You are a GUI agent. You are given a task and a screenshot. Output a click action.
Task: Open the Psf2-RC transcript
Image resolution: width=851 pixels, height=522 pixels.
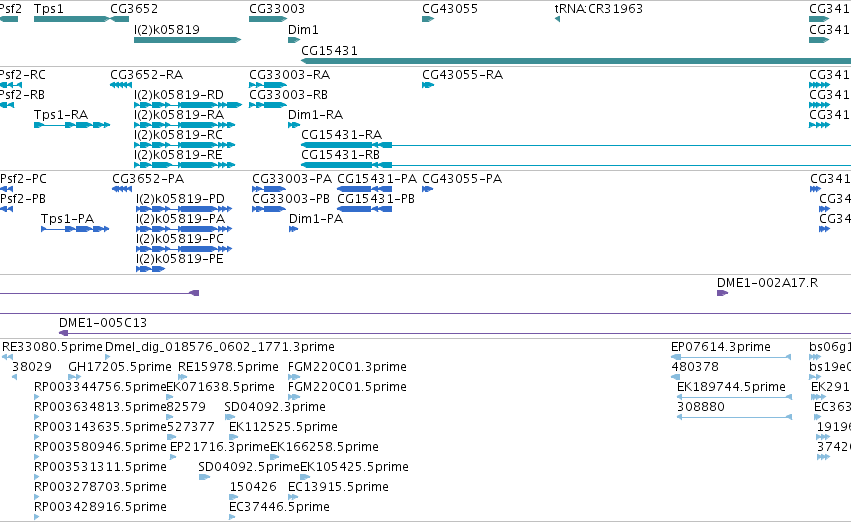pos(11,85)
